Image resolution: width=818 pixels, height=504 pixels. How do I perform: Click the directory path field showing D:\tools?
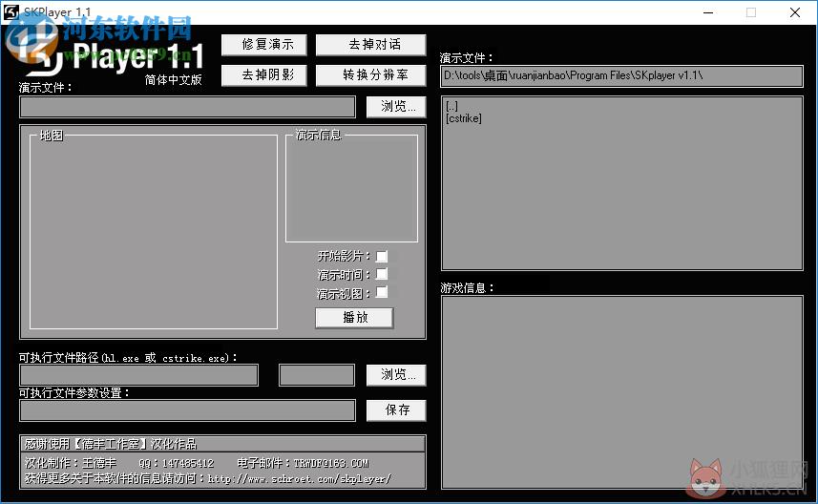coord(621,76)
